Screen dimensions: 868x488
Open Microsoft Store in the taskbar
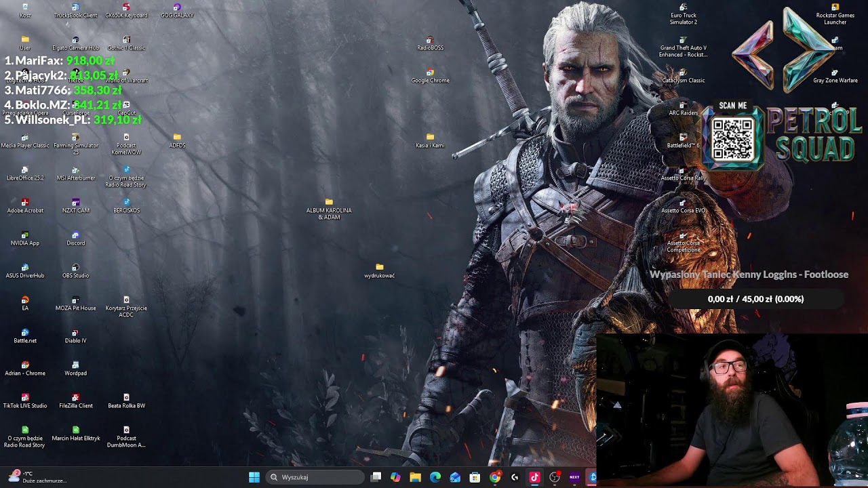tap(475, 477)
